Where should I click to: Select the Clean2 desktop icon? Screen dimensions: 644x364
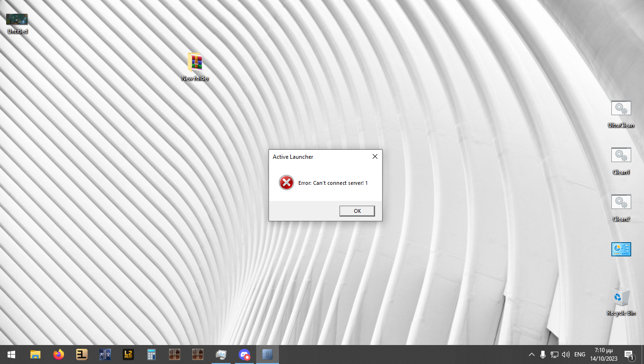621,202
